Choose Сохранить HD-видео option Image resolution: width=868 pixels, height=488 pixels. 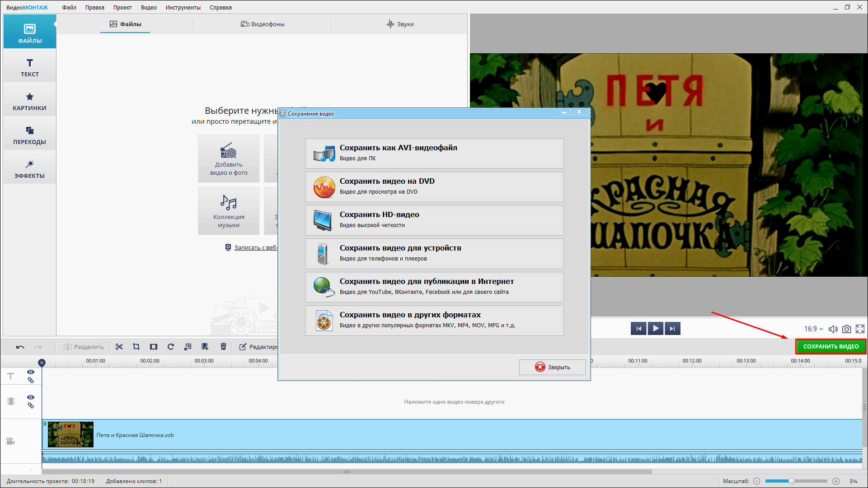click(434, 220)
